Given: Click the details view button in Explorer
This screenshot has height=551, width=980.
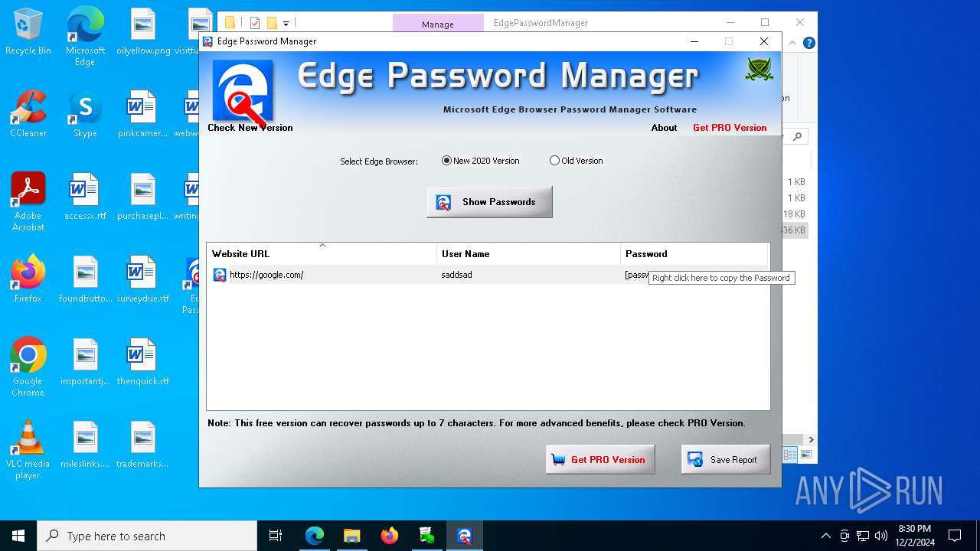Looking at the screenshot, I should [790, 455].
